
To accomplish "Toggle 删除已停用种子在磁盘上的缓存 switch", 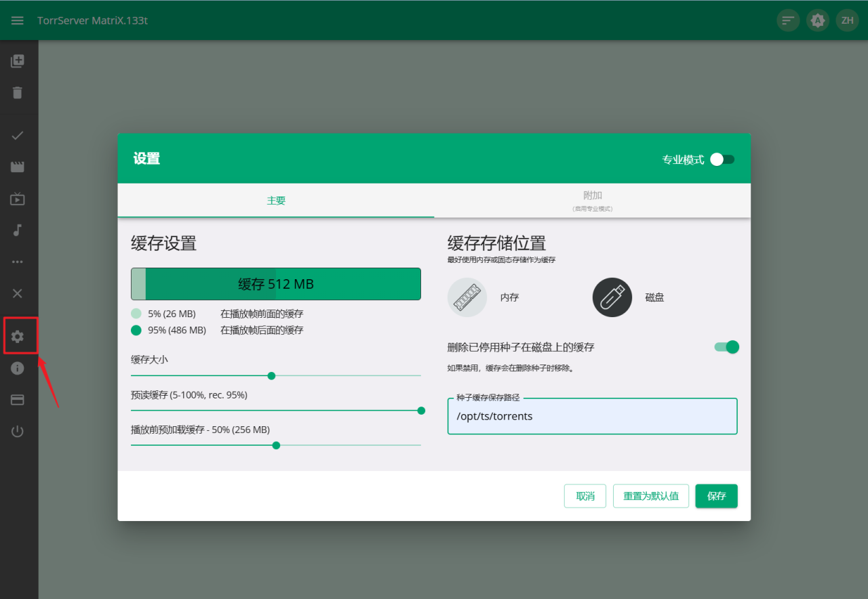I will pos(726,347).
